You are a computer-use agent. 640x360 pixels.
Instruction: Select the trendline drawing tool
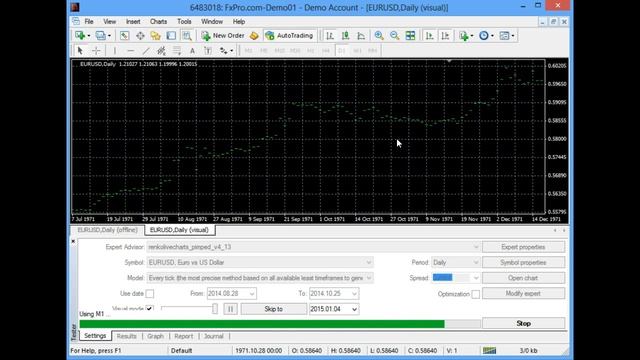[x=146, y=51]
